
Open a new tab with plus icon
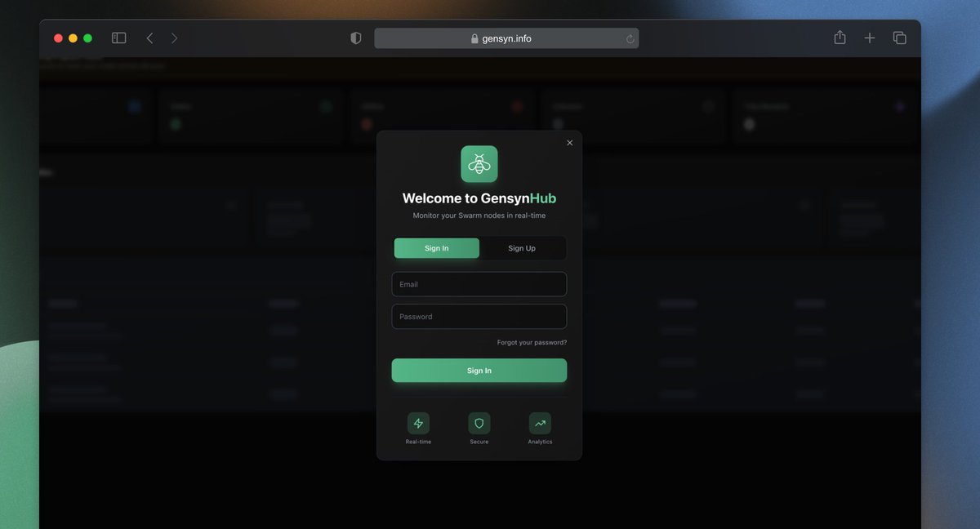(x=870, y=38)
